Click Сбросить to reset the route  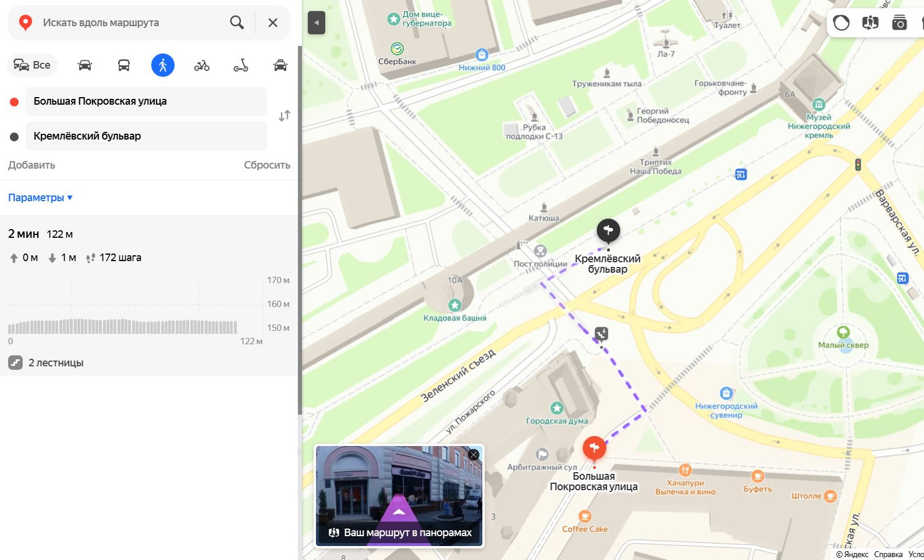coord(266,165)
